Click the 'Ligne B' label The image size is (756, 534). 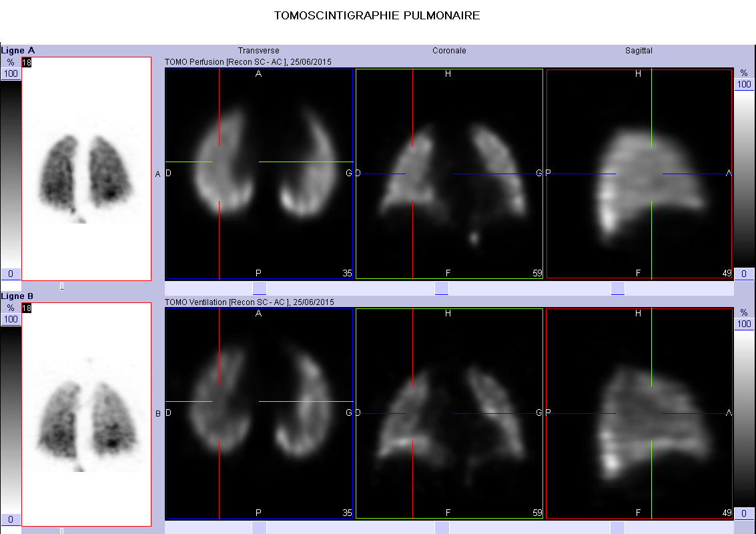click(x=17, y=296)
